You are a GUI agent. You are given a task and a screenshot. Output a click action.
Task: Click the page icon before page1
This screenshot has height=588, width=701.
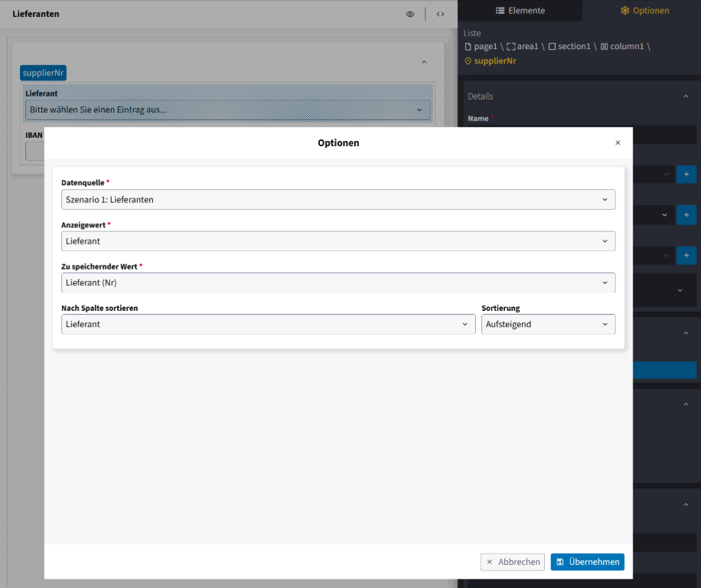coord(468,47)
